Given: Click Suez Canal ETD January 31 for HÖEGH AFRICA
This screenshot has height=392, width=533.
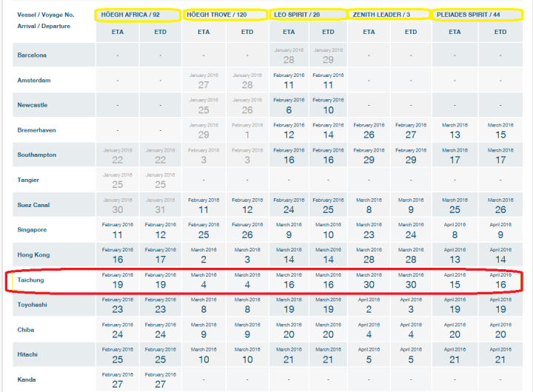Looking at the screenshot, I should pos(161,206).
